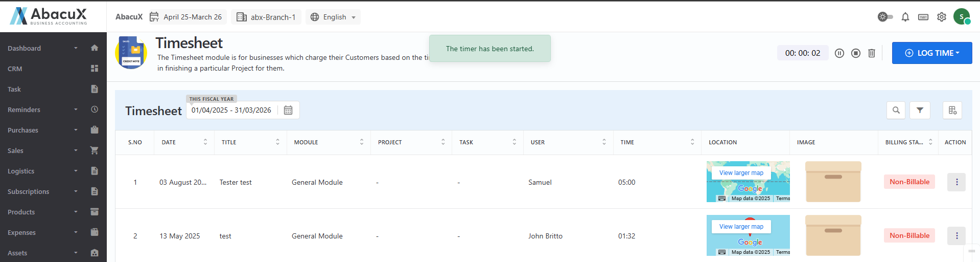980x262 pixels.
Task: Open the Timesheet filter options
Action: 920,110
